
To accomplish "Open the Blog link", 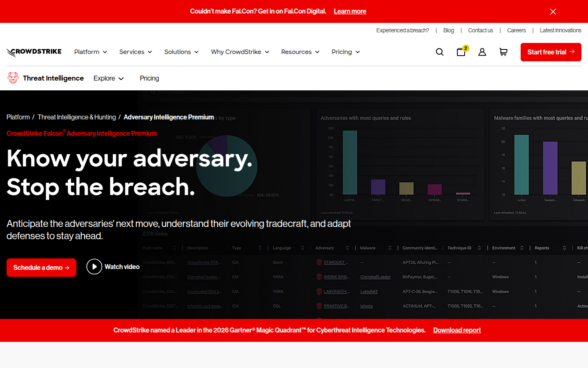I will pyautogui.click(x=448, y=30).
